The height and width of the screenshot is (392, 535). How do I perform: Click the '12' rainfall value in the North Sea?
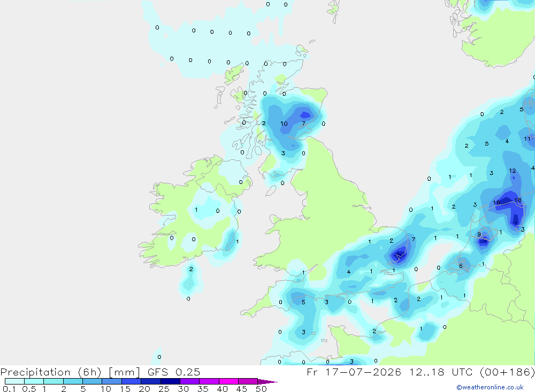point(512,171)
